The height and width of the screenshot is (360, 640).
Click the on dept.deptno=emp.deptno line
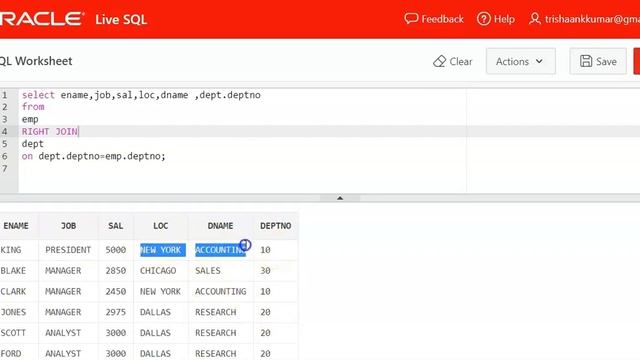[x=93, y=156]
